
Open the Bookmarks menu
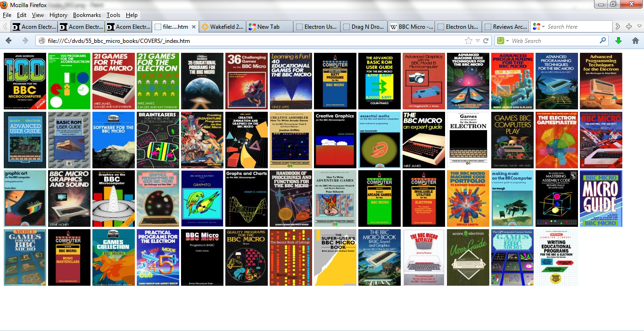pyautogui.click(x=87, y=15)
